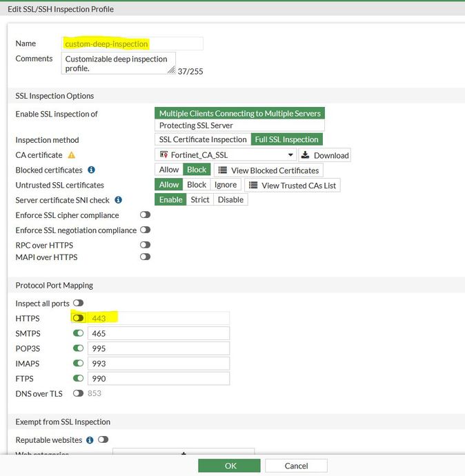The height and width of the screenshot is (476, 465).
Task: Select Protecting SSL Server option
Action: 240,126
